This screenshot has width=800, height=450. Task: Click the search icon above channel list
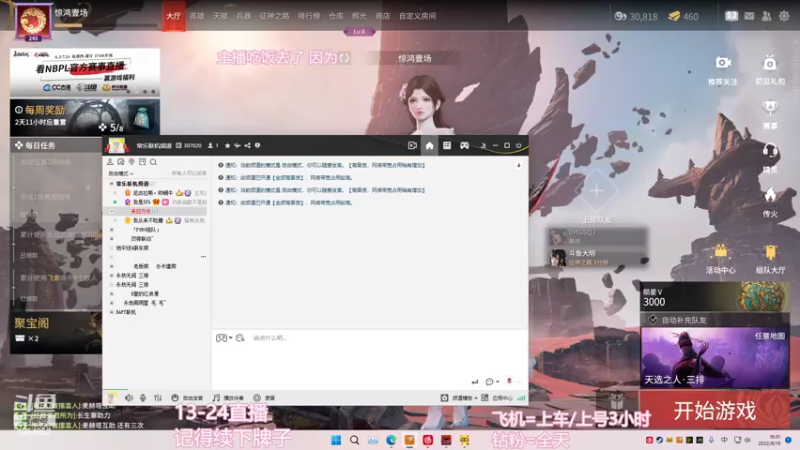click(153, 162)
